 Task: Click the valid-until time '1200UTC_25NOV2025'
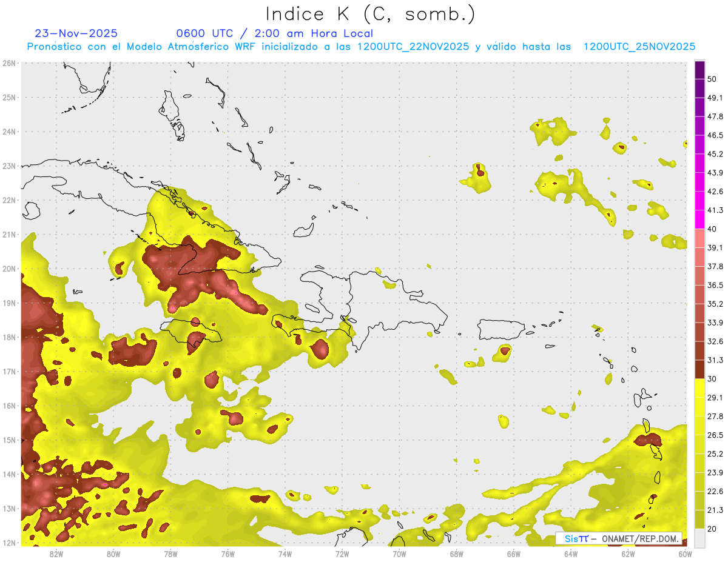(639, 47)
